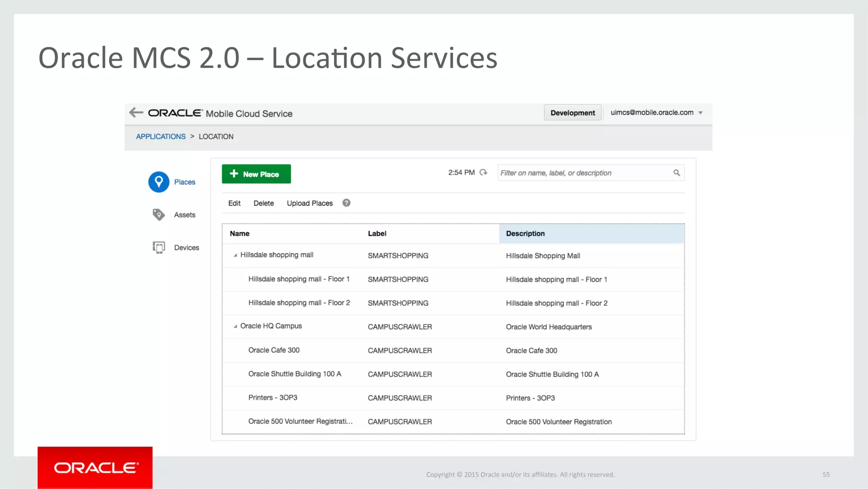Click the Oracle Cafe 300 description cell
The image size is (868, 489).
pos(531,350)
